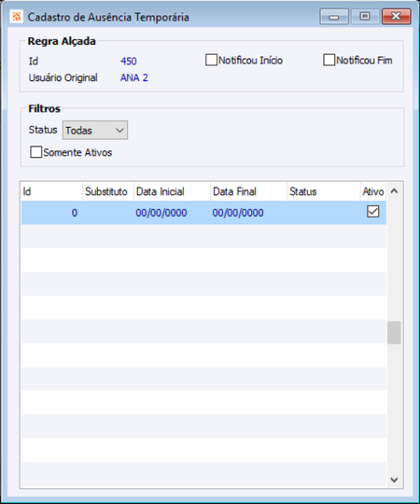Select the Data Inicial cell 00/00/0000

pyautogui.click(x=161, y=213)
